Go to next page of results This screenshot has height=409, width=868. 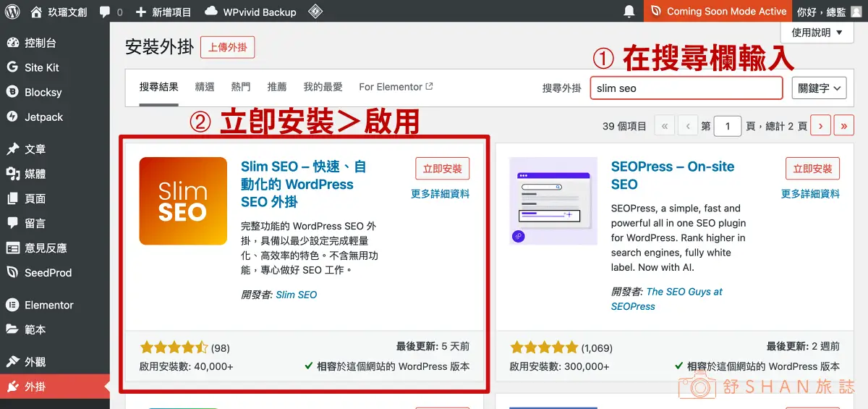coord(820,126)
